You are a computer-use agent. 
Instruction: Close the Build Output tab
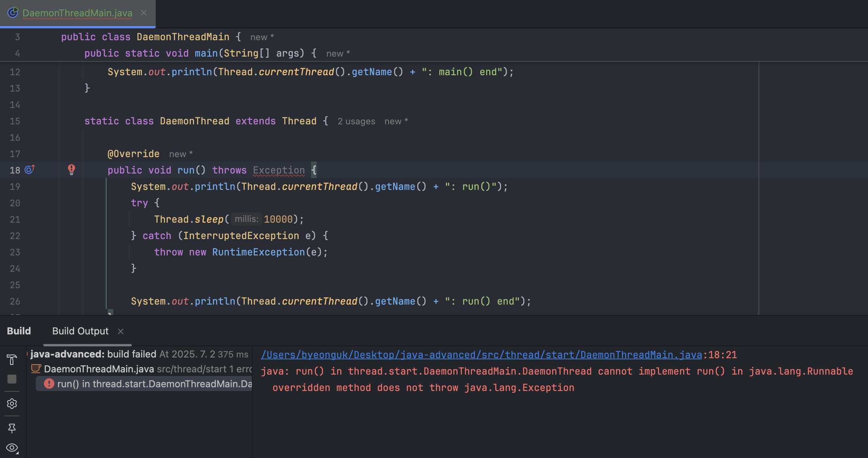pyautogui.click(x=121, y=331)
